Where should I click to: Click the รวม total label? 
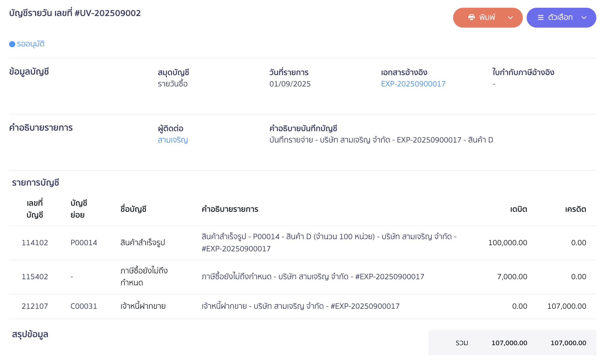[462, 343]
